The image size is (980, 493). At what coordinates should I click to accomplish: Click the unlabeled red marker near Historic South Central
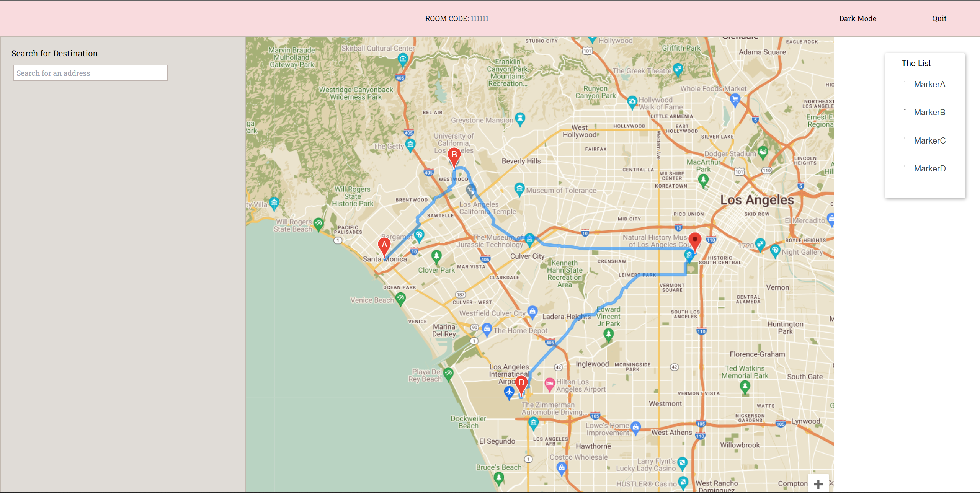coord(695,240)
